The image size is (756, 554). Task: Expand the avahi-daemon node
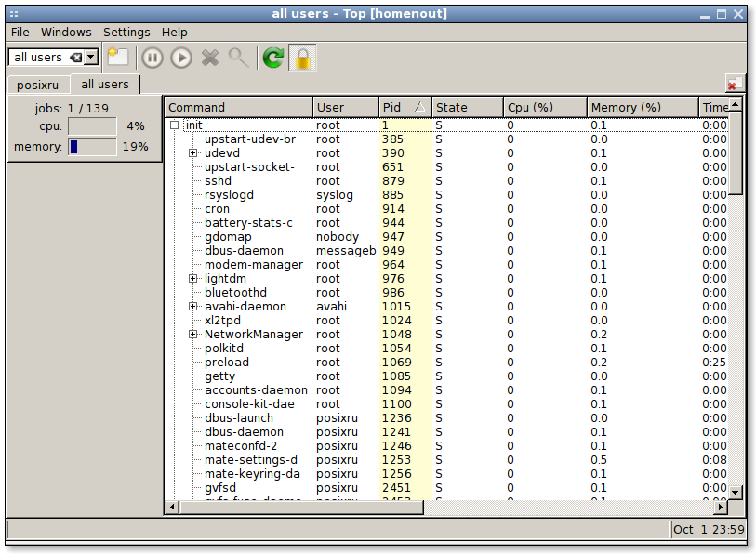(192, 307)
